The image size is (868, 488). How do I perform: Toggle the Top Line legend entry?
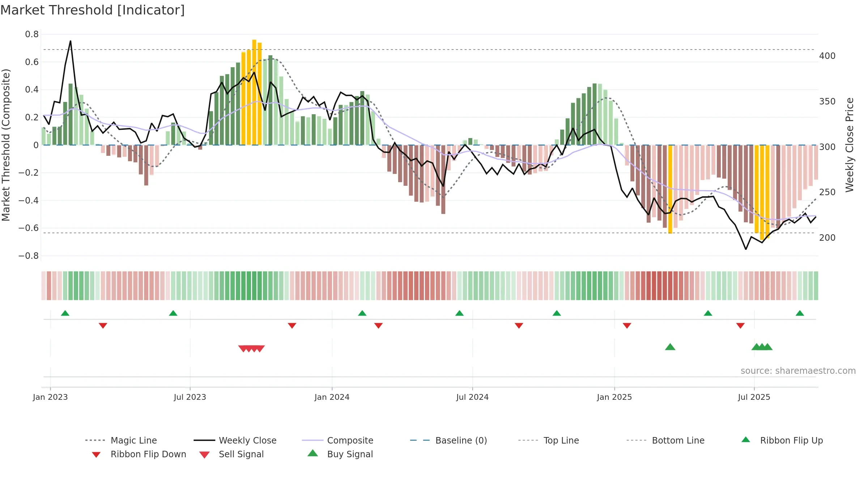(548, 440)
